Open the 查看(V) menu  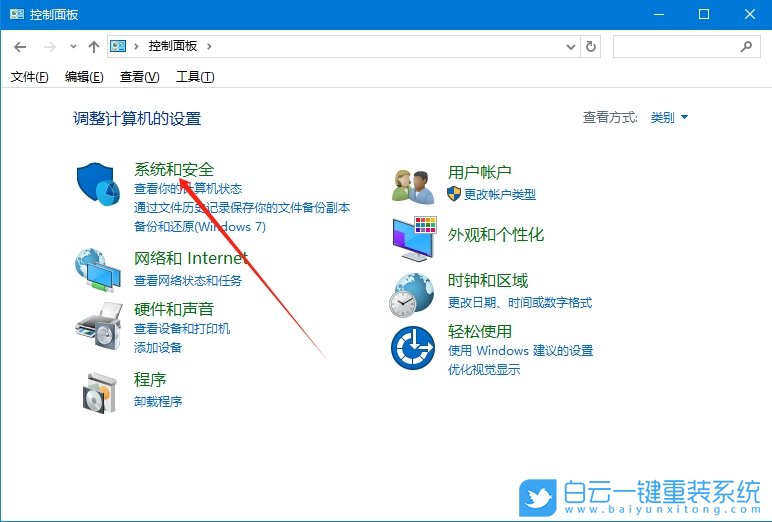click(139, 77)
